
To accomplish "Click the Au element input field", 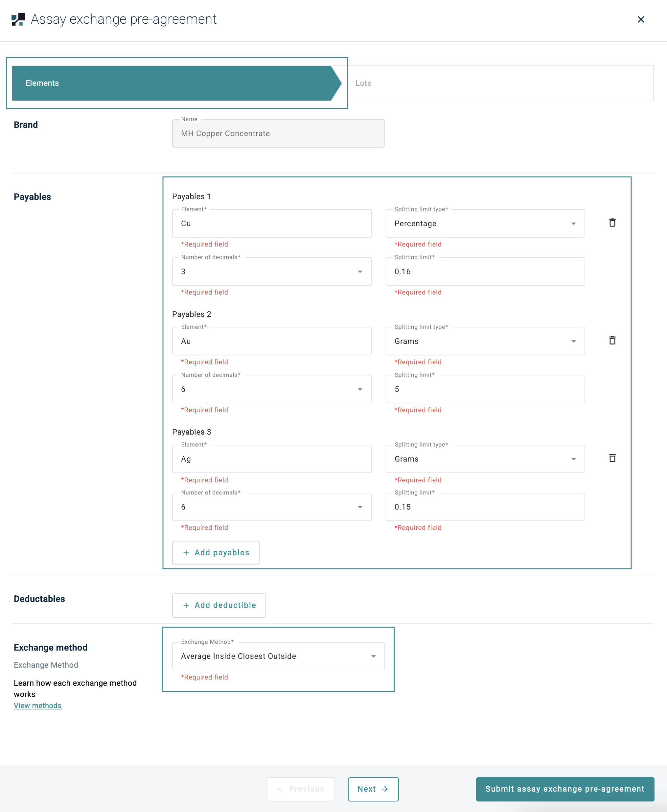I will pos(272,341).
